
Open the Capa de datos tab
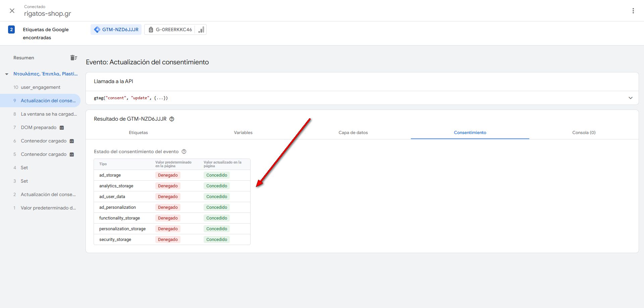click(x=353, y=132)
